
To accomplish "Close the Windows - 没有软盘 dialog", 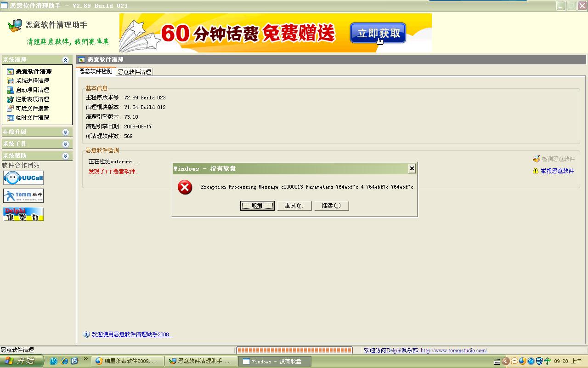I will pyautogui.click(x=412, y=168).
